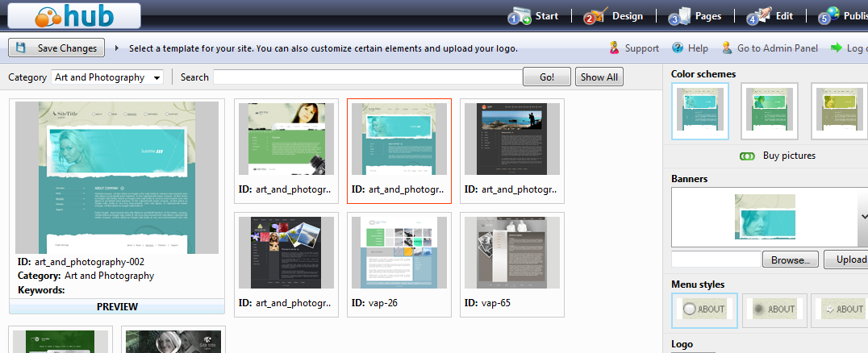This screenshot has width=868, height=353.
Task: Click the Show All button
Action: [x=599, y=77]
